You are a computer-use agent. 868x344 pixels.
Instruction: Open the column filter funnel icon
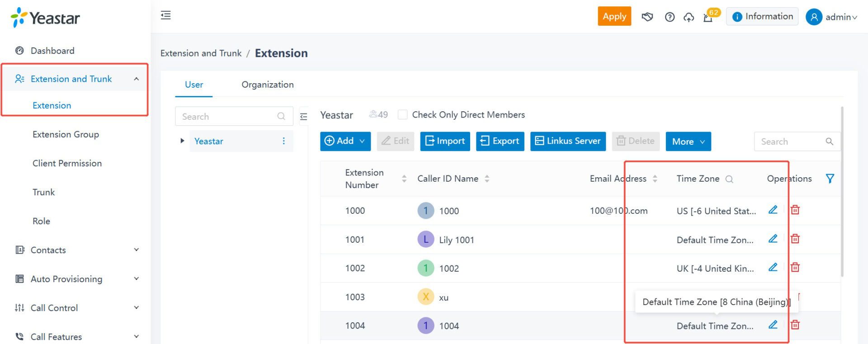tap(830, 179)
